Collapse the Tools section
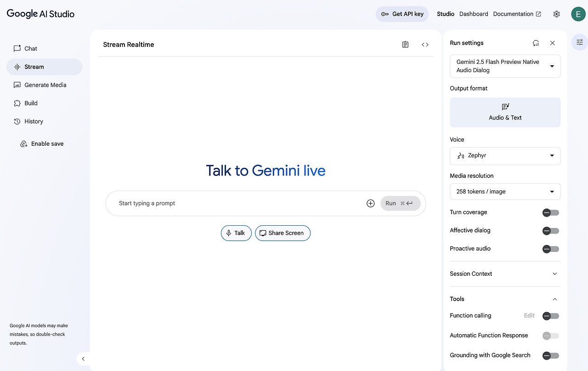This screenshot has width=588, height=371. pyautogui.click(x=505, y=299)
